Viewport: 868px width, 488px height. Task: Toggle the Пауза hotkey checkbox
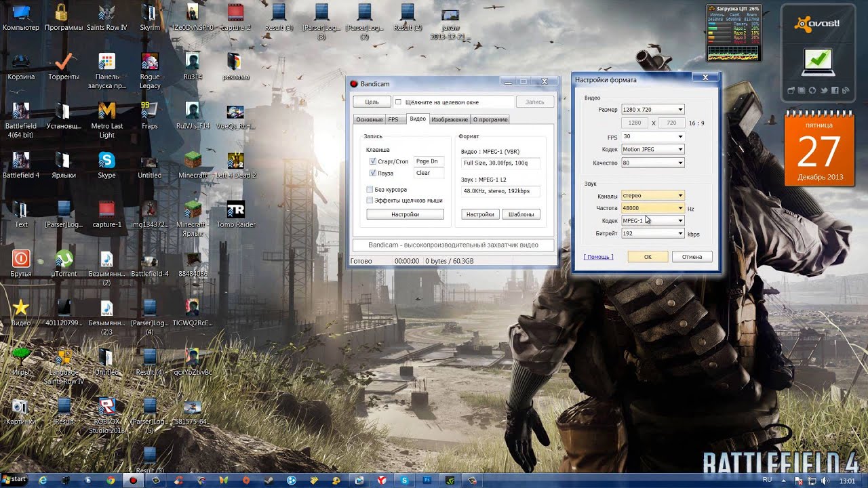point(373,173)
